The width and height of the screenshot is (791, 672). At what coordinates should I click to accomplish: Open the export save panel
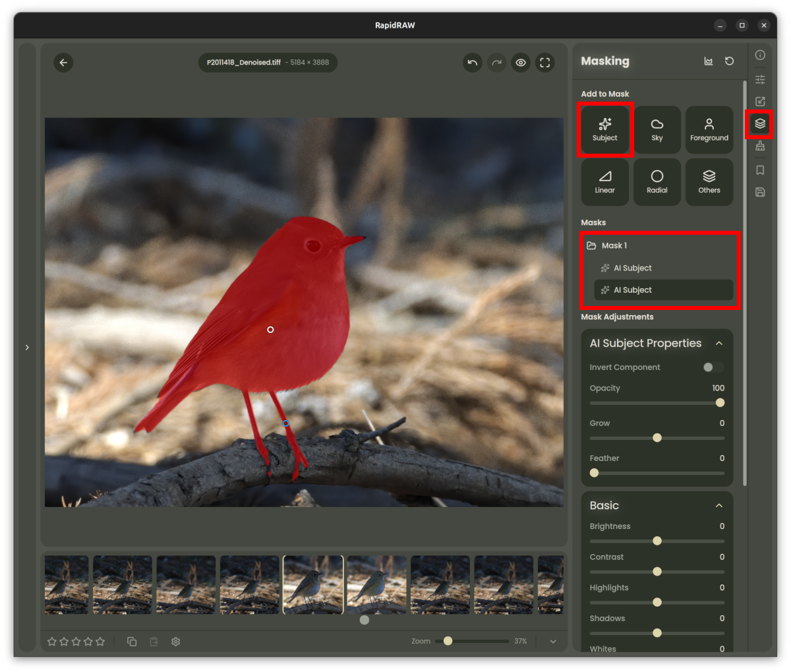(760, 192)
